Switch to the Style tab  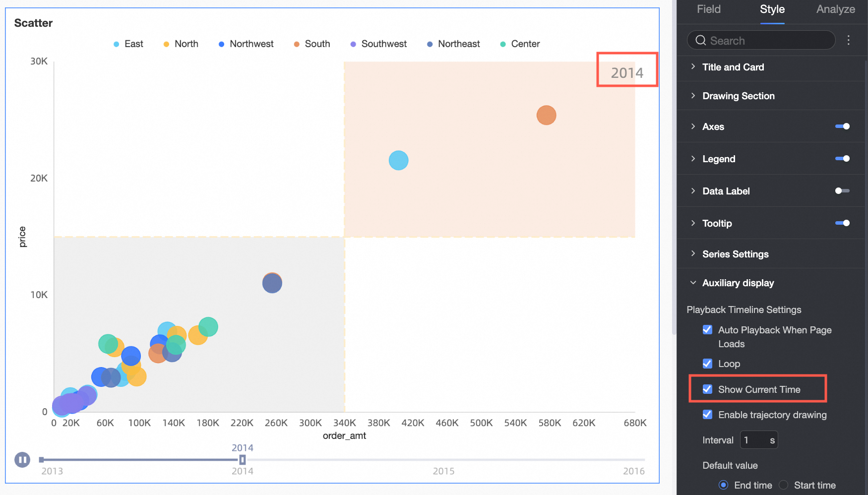(772, 9)
